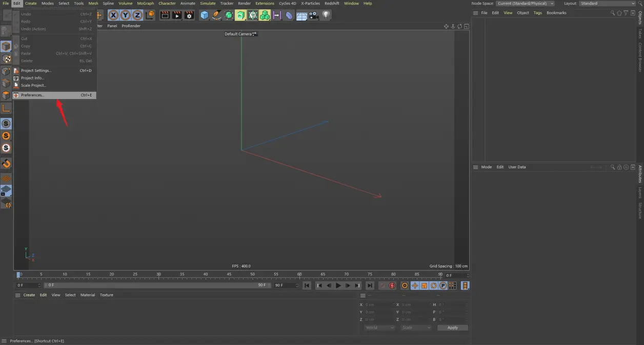Viewport: 644px width, 345px height.
Task: Add a Camera object
Action: 313,15
